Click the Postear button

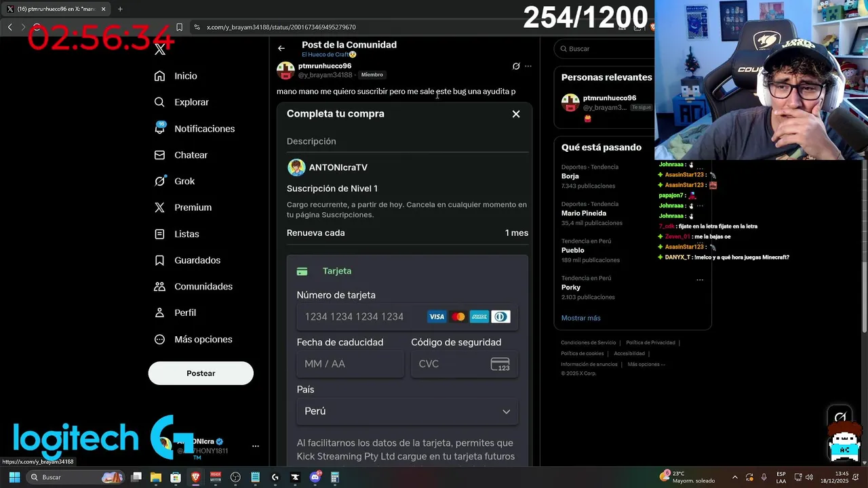pyautogui.click(x=201, y=373)
